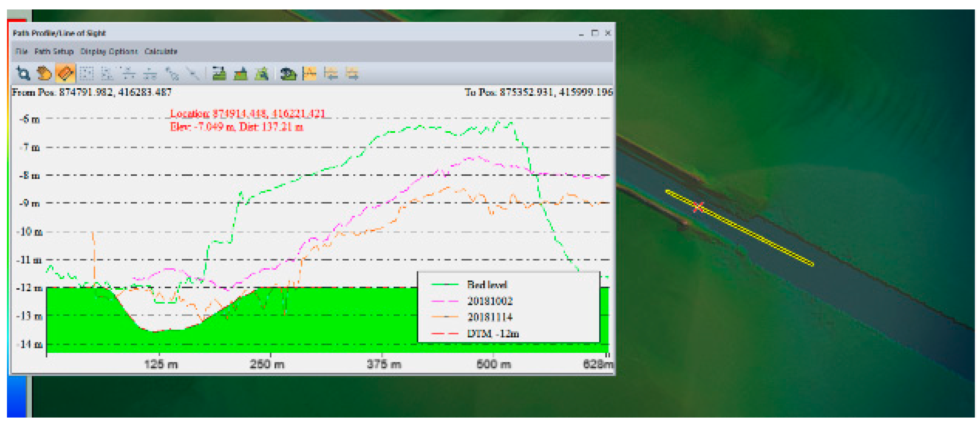Click the 20181002 legend entry

click(x=490, y=301)
